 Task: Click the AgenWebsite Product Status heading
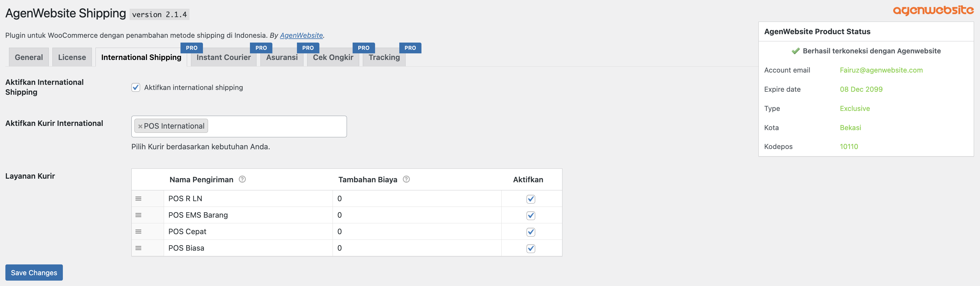pyautogui.click(x=817, y=31)
